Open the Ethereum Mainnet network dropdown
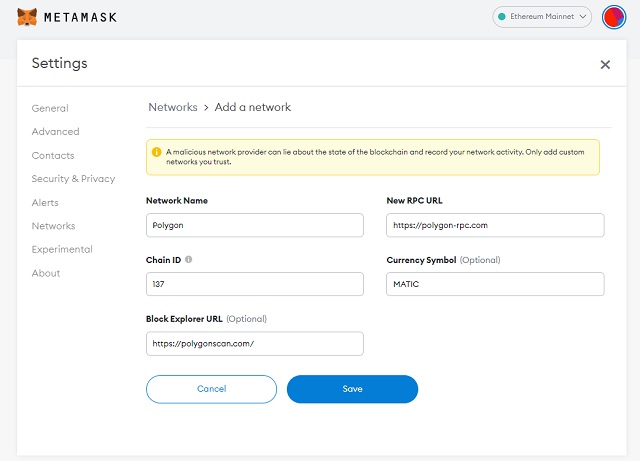This screenshot has width=640, height=461. (x=542, y=17)
